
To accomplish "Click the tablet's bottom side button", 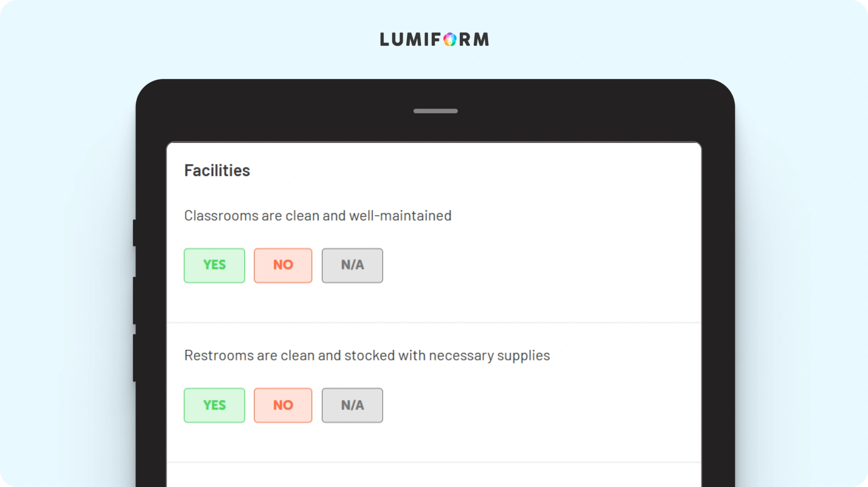I will [x=134, y=358].
